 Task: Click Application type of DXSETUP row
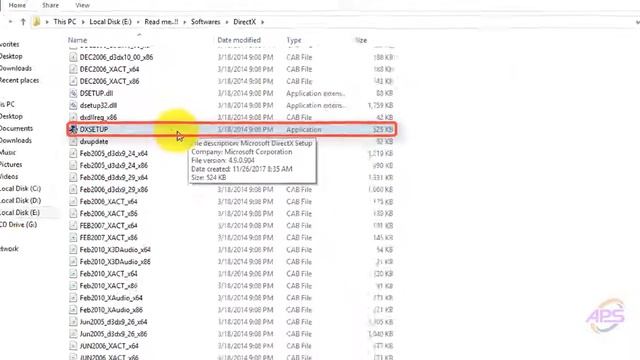tap(304, 129)
